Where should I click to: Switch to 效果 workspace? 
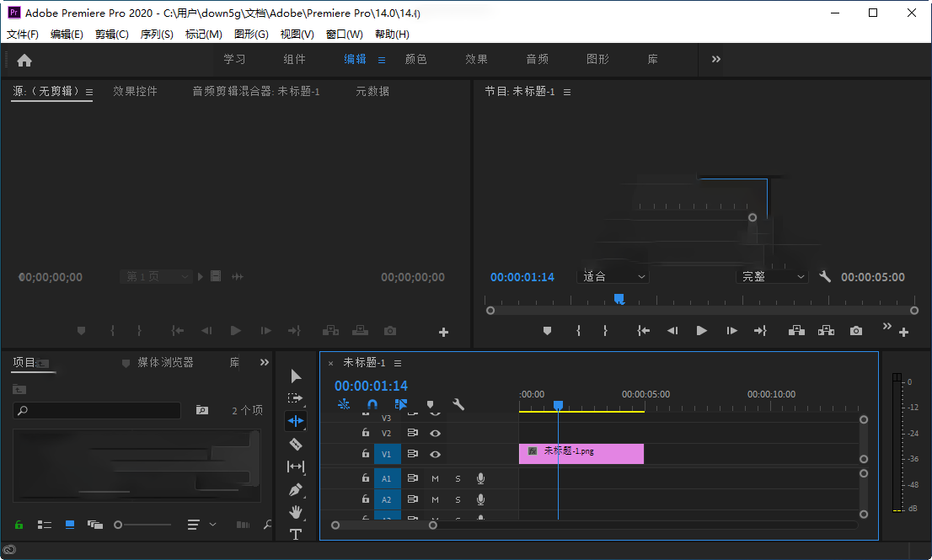pyautogui.click(x=477, y=59)
